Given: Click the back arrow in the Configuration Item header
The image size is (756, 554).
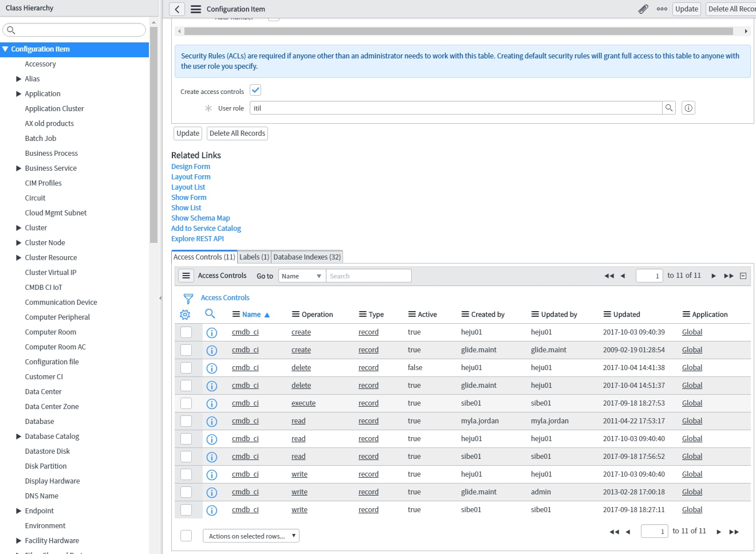Looking at the screenshot, I should click(x=177, y=9).
